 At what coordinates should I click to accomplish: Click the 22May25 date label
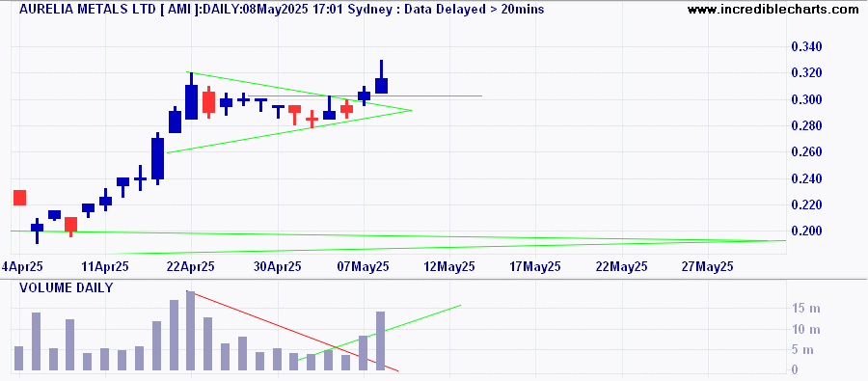(x=622, y=266)
